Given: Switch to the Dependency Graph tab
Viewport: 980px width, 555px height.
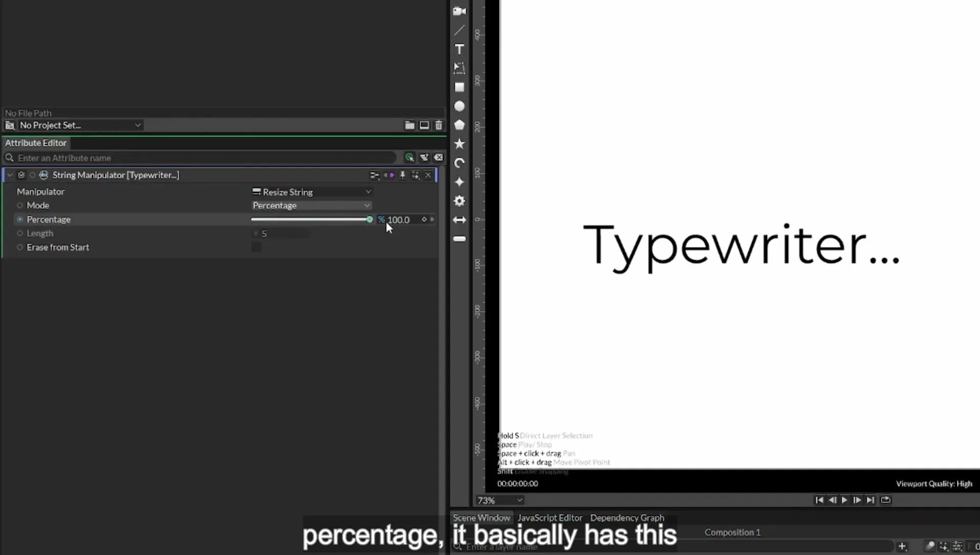Looking at the screenshot, I should point(627,518).
